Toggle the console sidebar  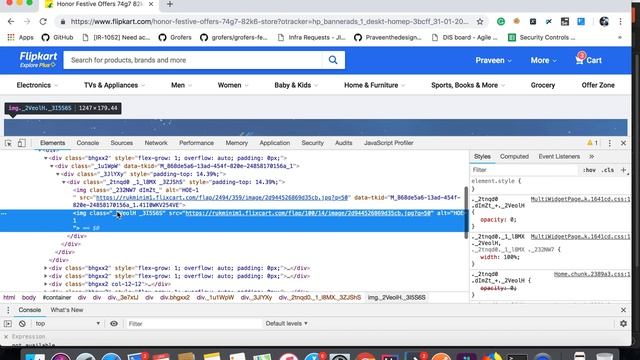[8, 324]
